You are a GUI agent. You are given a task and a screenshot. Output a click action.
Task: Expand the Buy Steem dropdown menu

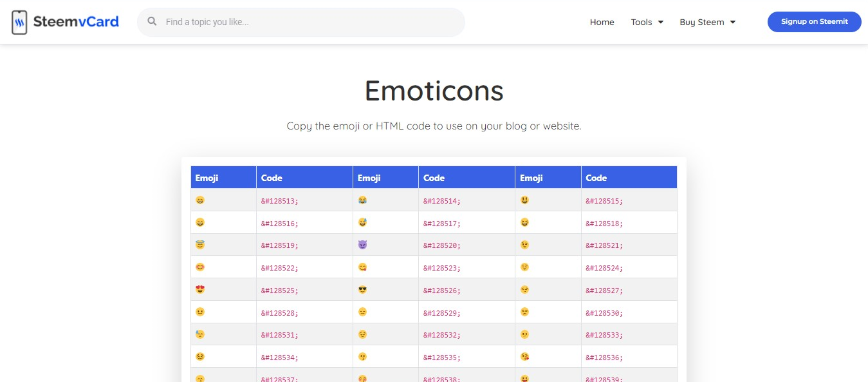(x=707, y=22)
